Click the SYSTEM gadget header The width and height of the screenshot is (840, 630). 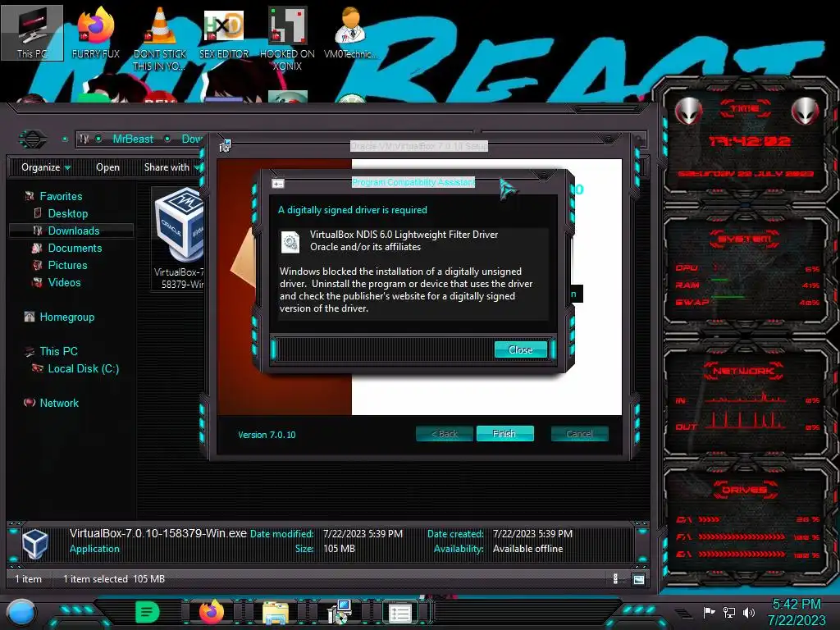click(744, 239)
